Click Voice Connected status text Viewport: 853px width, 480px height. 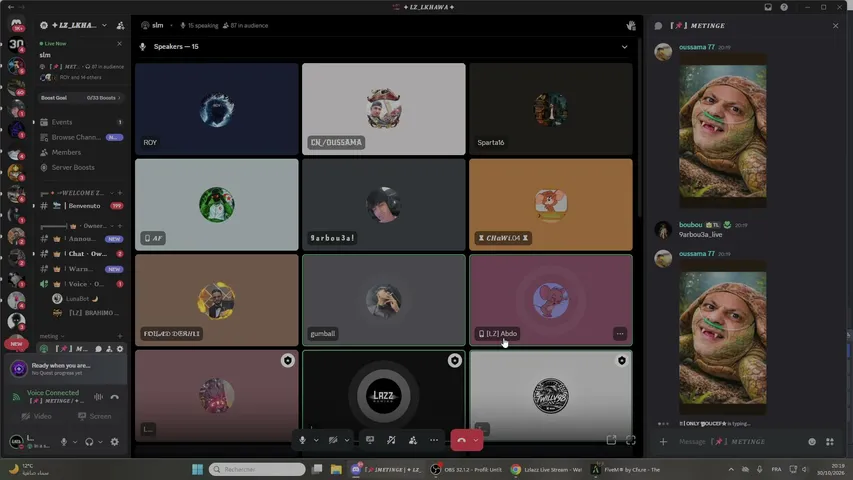tap(53, 393)
